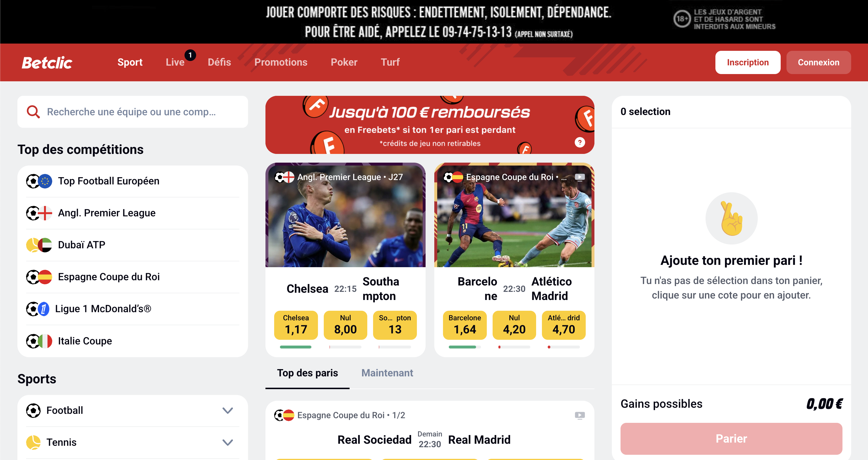Select the Nul 4,20 odds for Barcelona match
Image resolution: width=868 pixels, height=460 pixels.
[514, 325]
